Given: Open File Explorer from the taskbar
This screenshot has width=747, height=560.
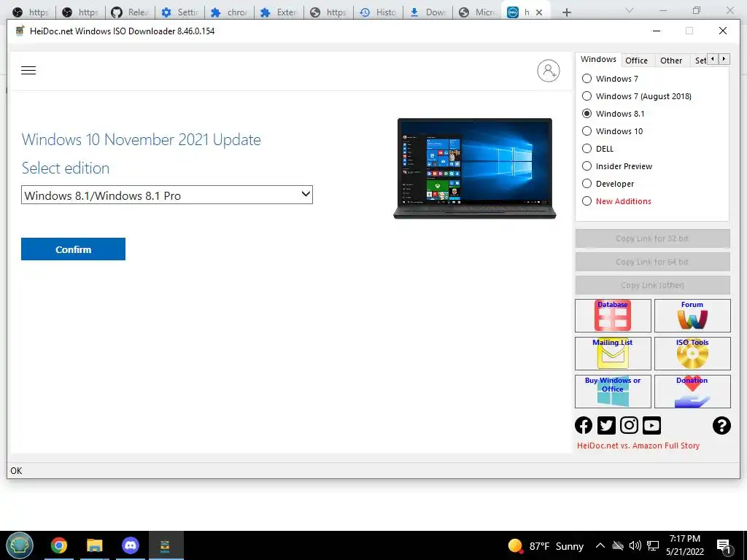Looking at the screenshot, I should coord(95,545).
